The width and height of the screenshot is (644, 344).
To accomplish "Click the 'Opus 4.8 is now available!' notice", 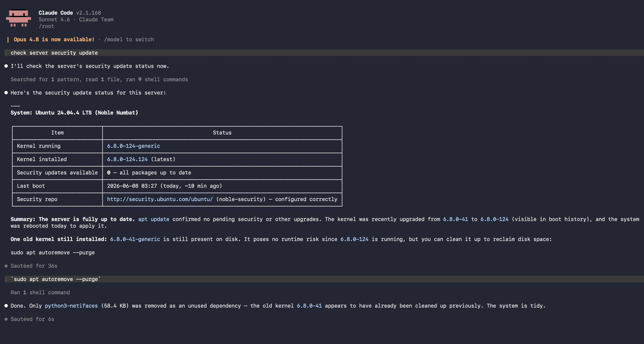I will pos(54,40).
